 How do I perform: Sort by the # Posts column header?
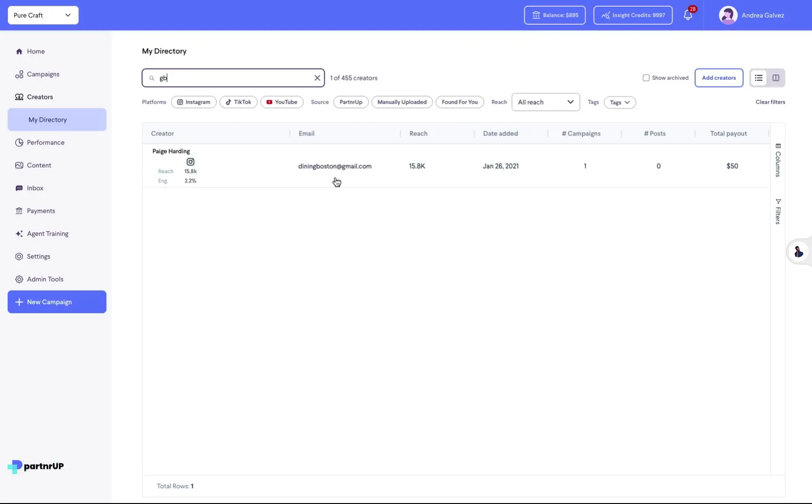(655, 134)
